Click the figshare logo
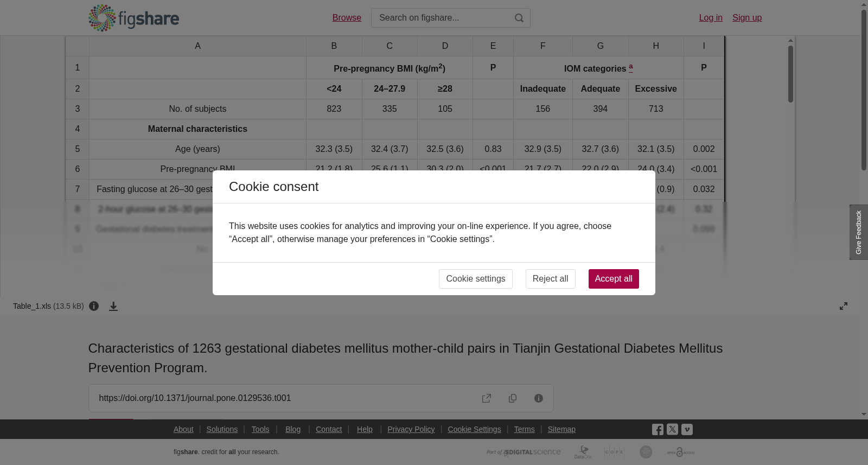Viewport: 868px width, 465px height. pos(133,18)
